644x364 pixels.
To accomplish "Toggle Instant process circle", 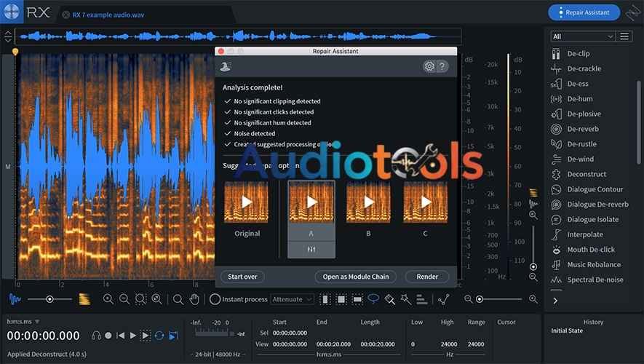I will click(x=215, y=299).
